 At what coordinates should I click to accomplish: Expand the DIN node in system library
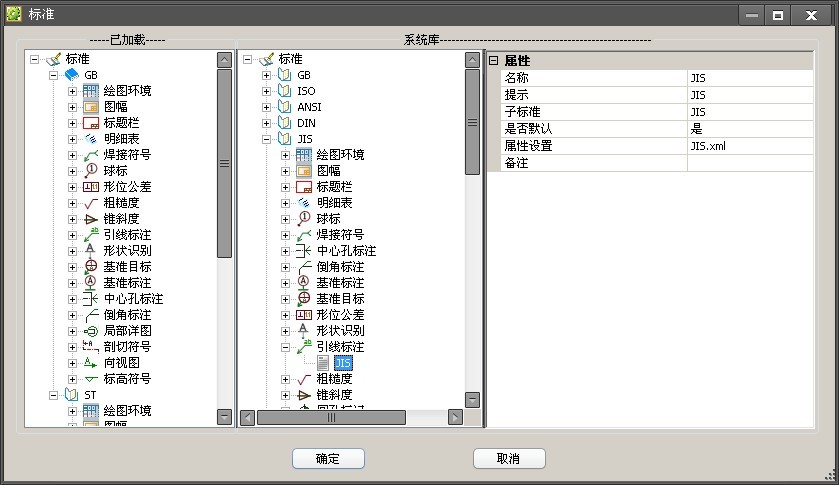click(266, 124)
